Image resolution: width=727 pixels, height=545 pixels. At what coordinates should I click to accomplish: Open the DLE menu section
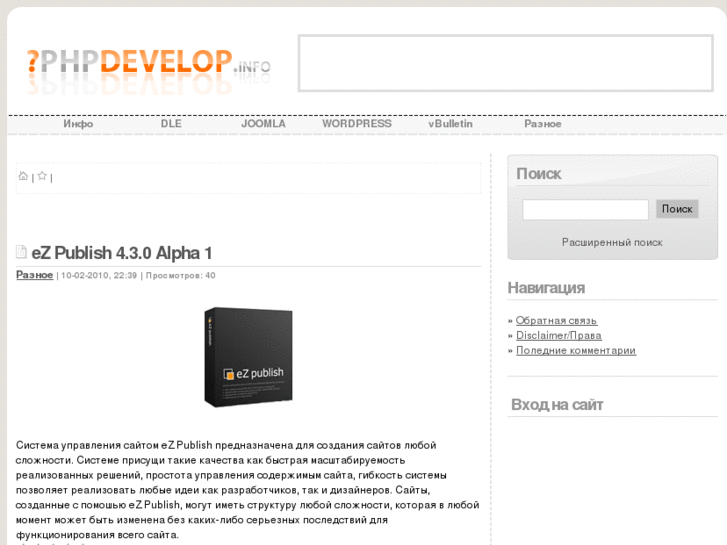(x=171, y=124)
